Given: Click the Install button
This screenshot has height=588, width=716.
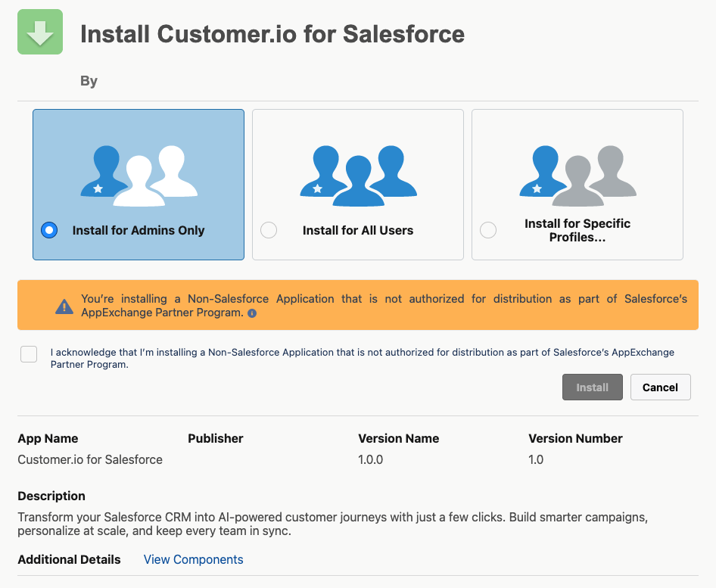Looking at the screenshot, I should click(593, 387).
